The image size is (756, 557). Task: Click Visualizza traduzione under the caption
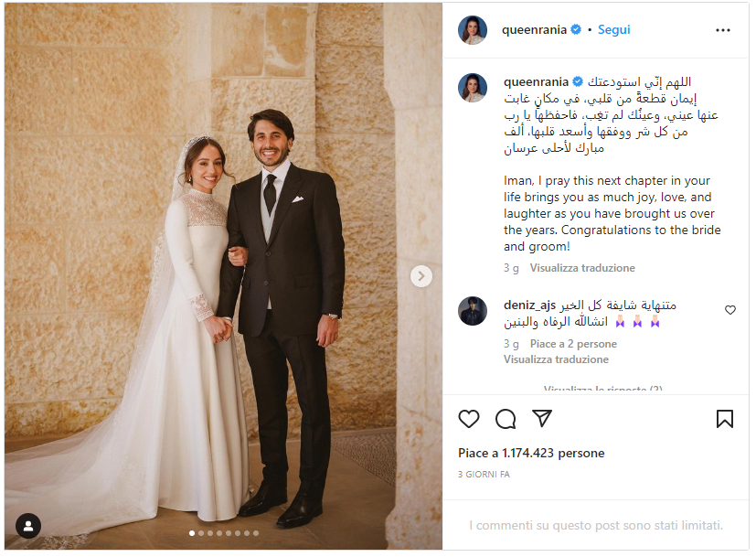(582, 268)
